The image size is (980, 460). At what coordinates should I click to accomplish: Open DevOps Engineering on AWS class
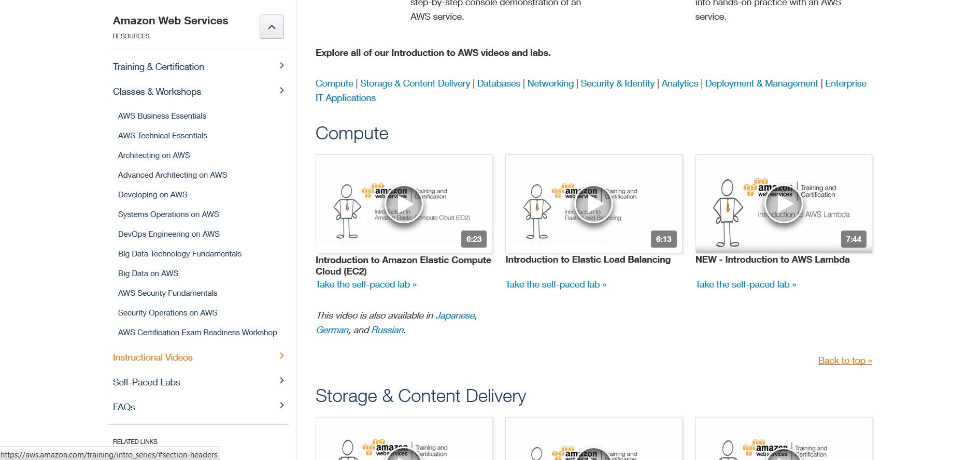[x=169, y=234]
